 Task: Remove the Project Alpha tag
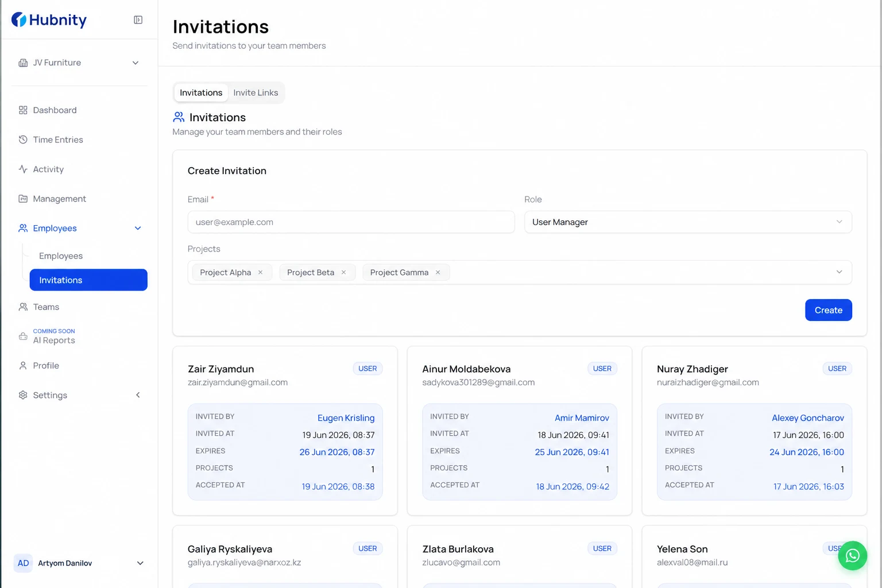[261, 272]
